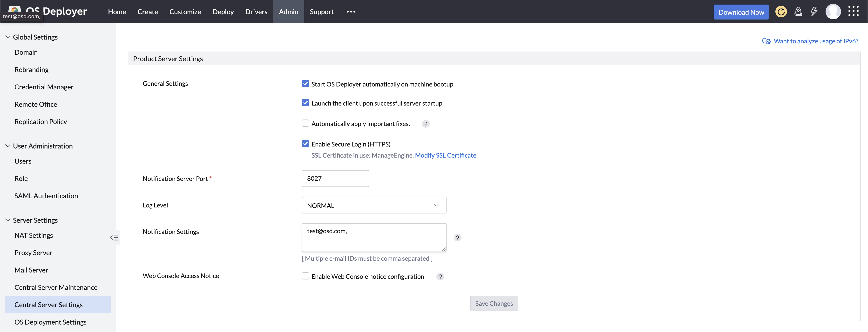Click the Save Changes button
Image resolution: width=868 pixels, height=332 pixels.
(x=494, y=303)
